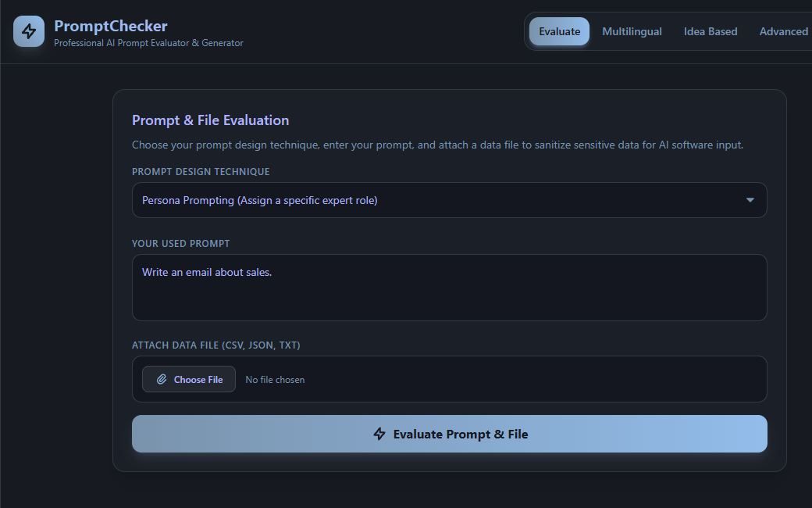Click the PromptChecker title text
The width and height of the screenshot is (812, 508).
[111, 26]
